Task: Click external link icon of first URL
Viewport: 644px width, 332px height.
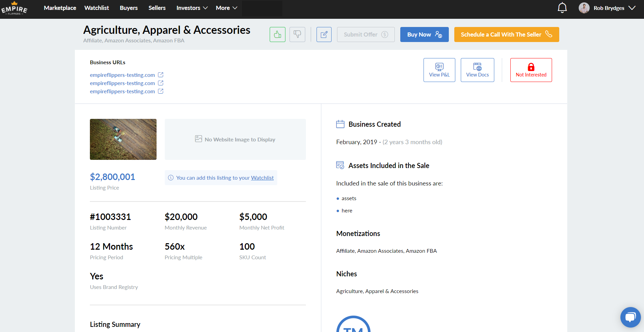Action: (161, 75)
